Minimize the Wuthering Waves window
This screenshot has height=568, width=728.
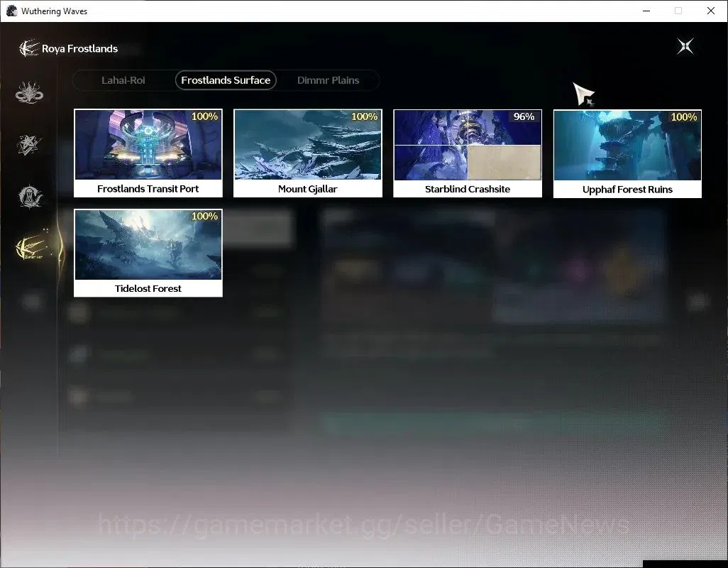click(646, 11)
